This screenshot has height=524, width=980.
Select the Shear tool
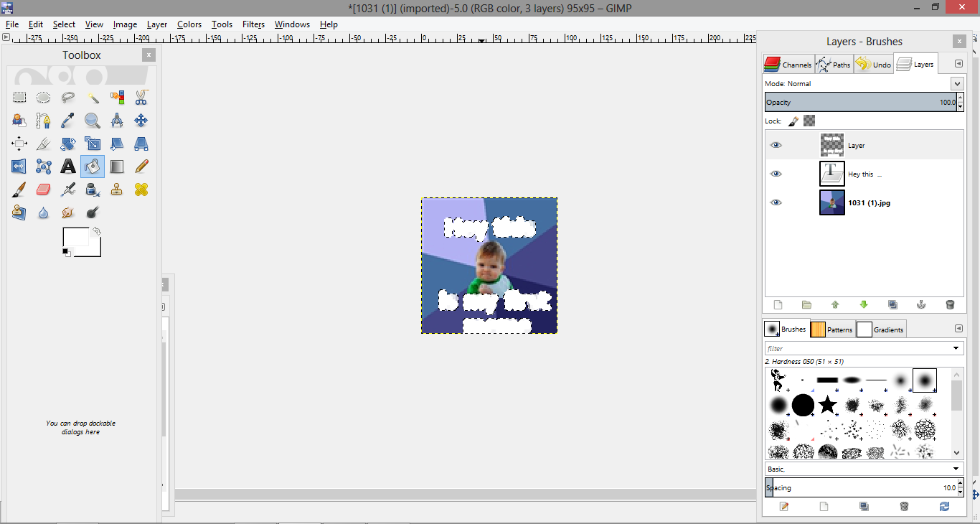[117, 144]
